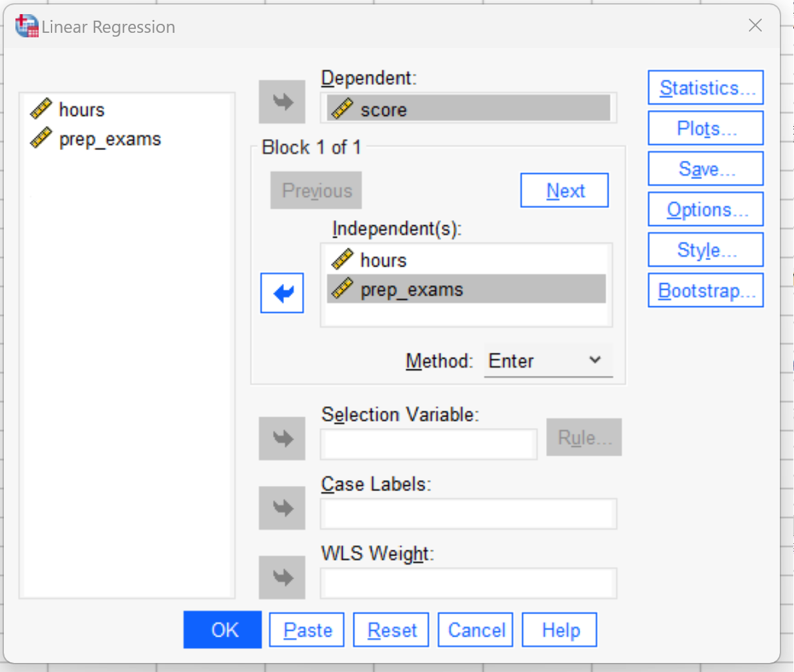This screenshot has width=794, height=672.
Task: Open the Method dropdown showing Enter
Action: 547,360
